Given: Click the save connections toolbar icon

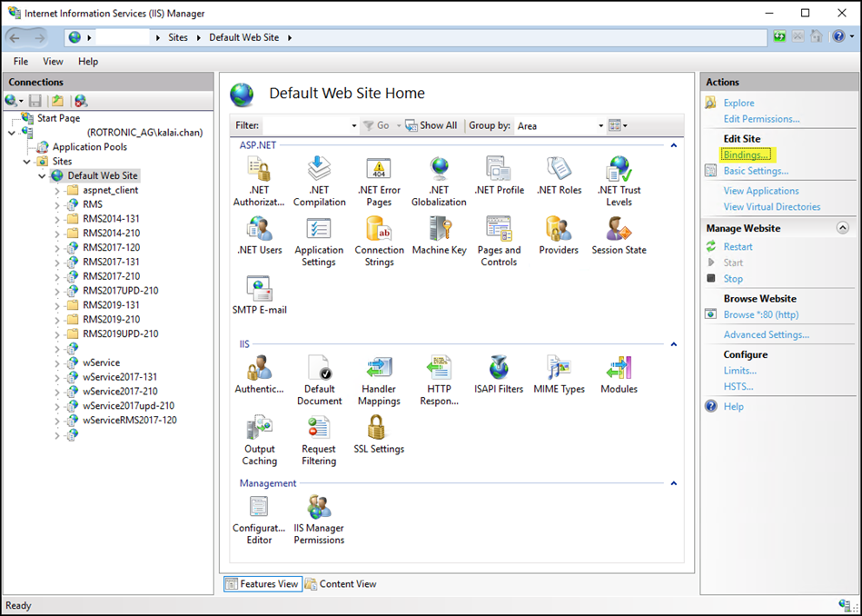Looking at the screenshot, I should point(35,101).
